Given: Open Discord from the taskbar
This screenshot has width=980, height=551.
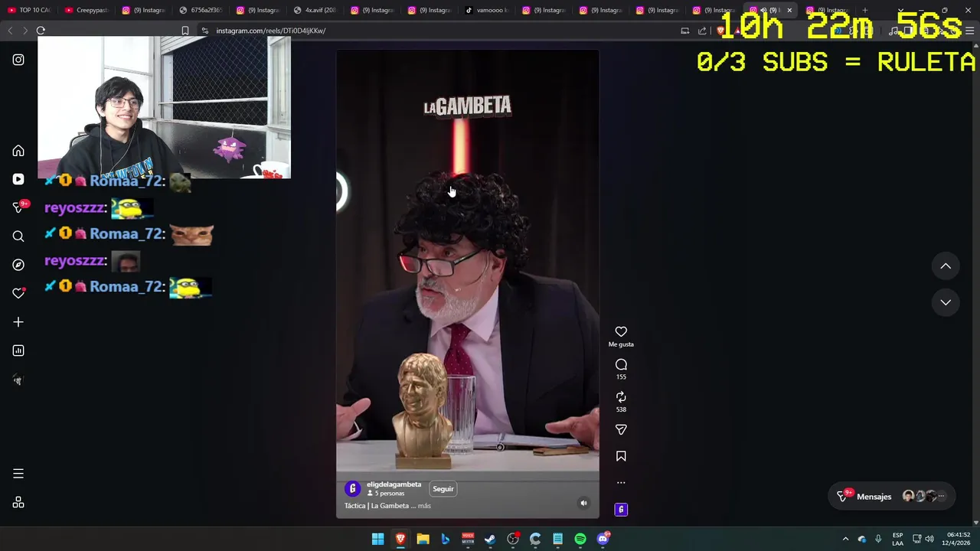Looking at the screenshot, I should tap(603, 540).
